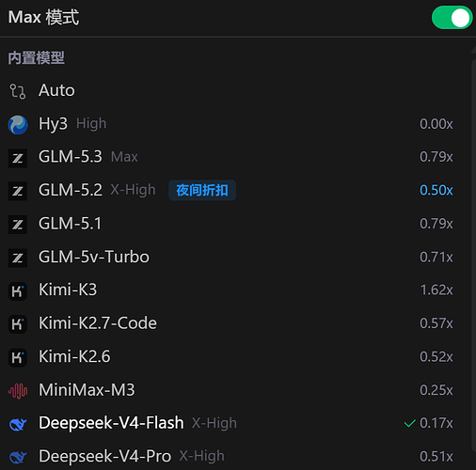This screenshot has width=476, height=470.
Task: Click the green checkmark beside Deepseek-V4-Flash
Action: coord(410,423)
